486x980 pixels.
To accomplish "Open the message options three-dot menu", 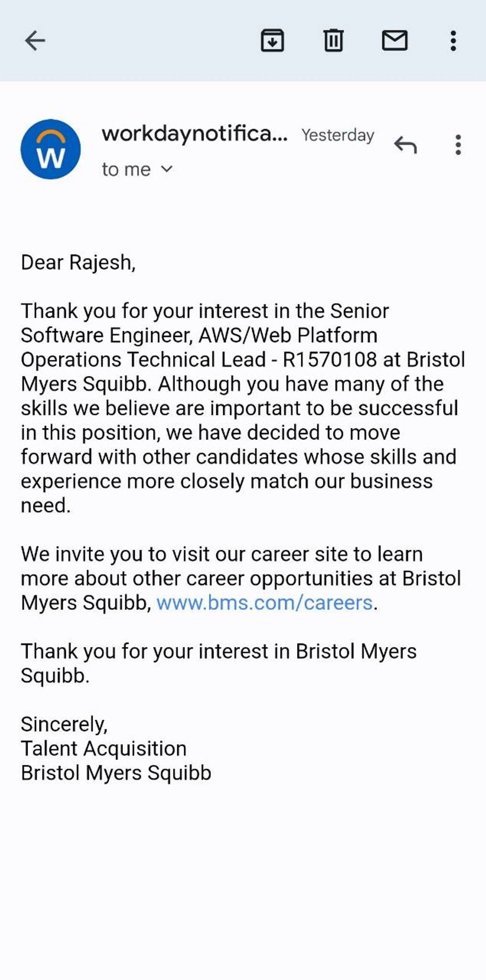I will [x=458, y=145].
